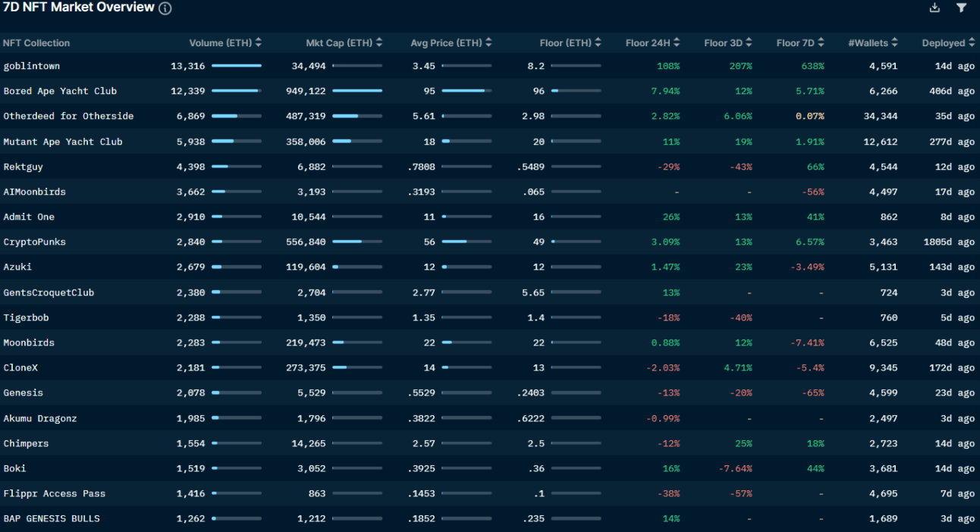Click Boki Floor 7D value 44%

coord(815,468)
